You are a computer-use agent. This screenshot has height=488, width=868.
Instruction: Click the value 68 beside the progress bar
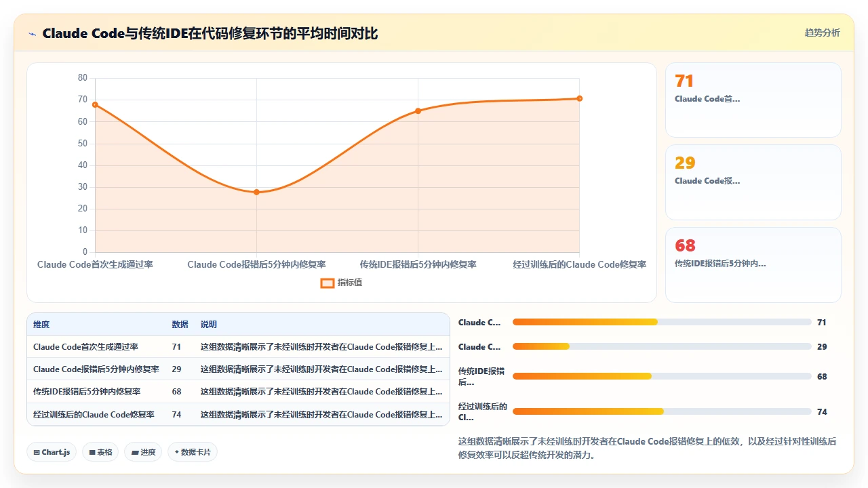pyautogui.click(x=822, y=377)
